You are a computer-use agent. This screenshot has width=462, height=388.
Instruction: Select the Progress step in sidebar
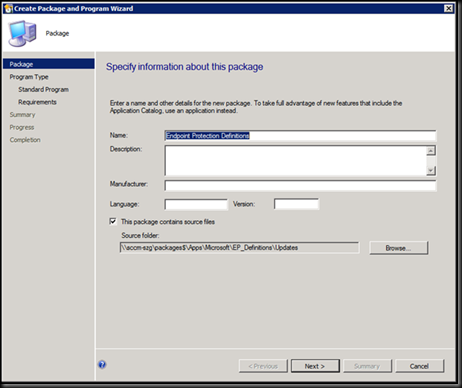[22, 127]
